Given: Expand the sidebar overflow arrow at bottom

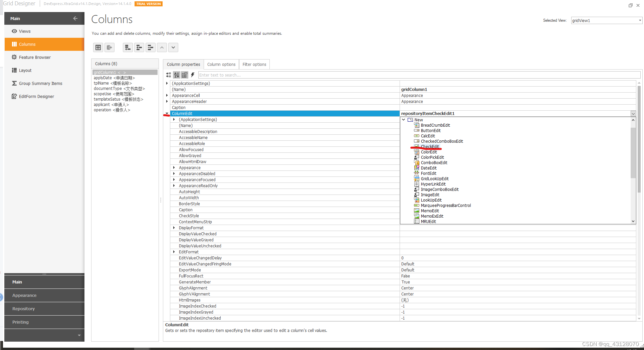Looking at the screenshot, I should 79,335.
